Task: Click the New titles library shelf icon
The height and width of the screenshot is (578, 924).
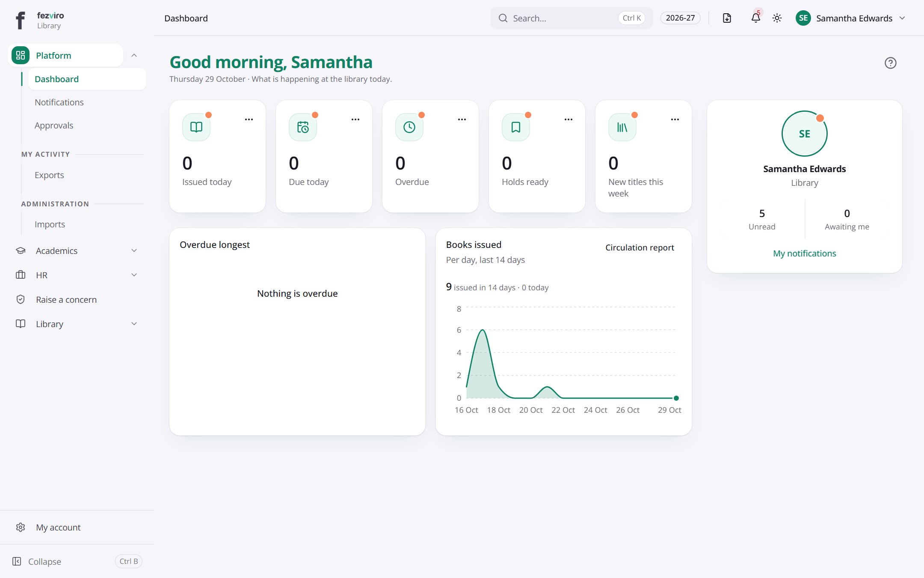Action: click(x=622, y=127)
